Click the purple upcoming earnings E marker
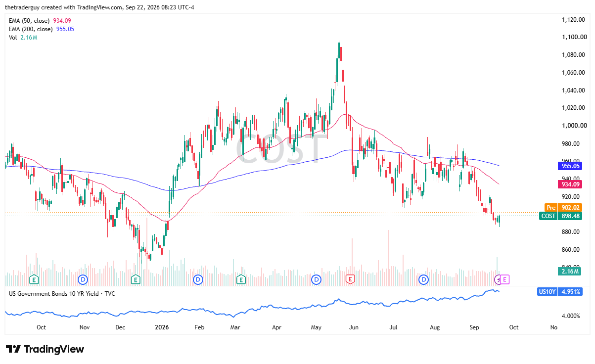This screenshot has width=595, height=364. [x=504, y=279]
